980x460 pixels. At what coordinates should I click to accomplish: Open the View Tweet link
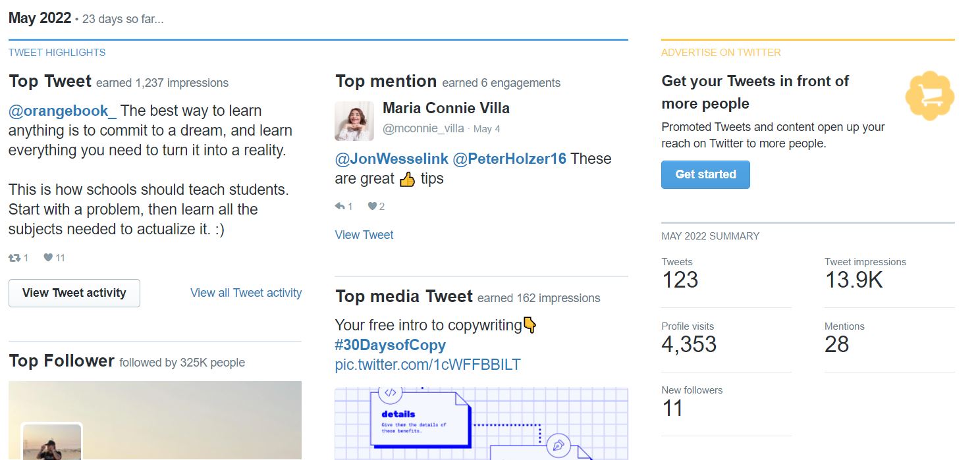click(364, 235)
